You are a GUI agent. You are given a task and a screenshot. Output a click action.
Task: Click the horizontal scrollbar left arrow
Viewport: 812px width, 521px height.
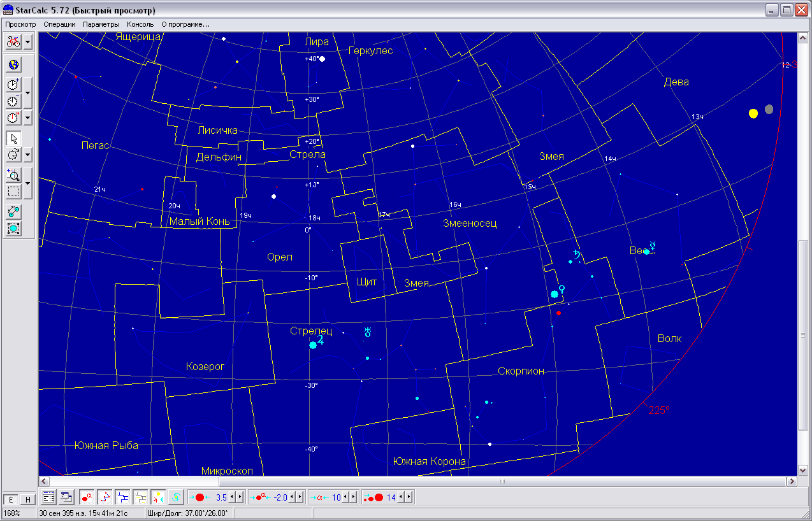pyautogui.click(x=44, y=482)
